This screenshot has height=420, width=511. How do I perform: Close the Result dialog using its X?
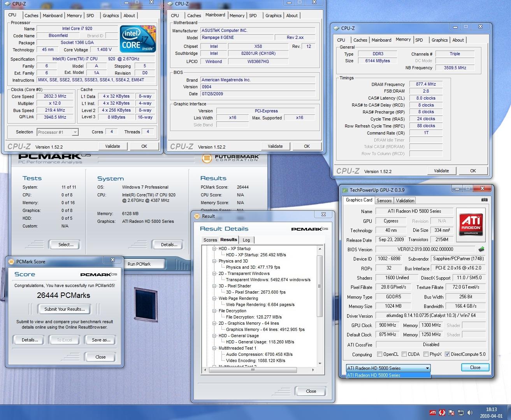323,214
